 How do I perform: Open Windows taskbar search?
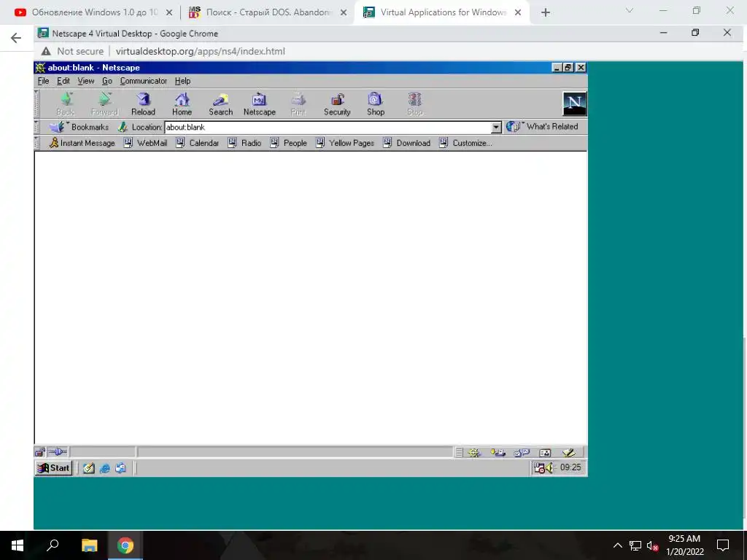(53, 545)
